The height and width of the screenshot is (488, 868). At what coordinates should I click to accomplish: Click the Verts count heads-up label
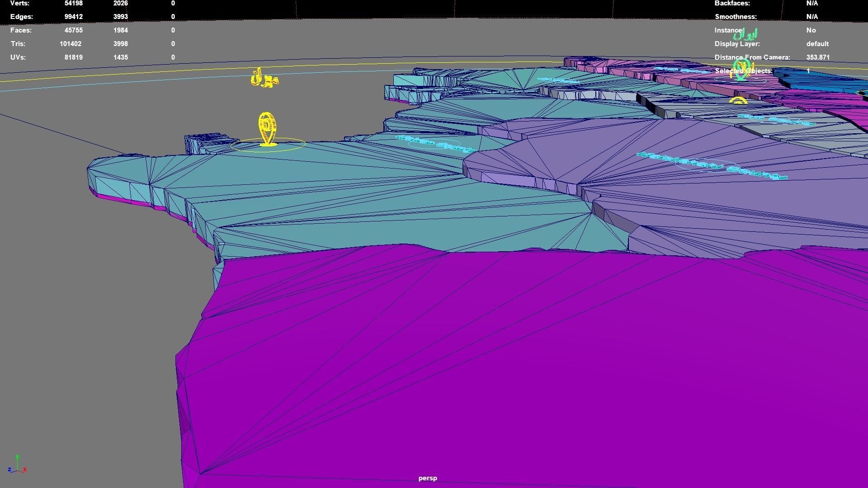click(x=20, y=4)
